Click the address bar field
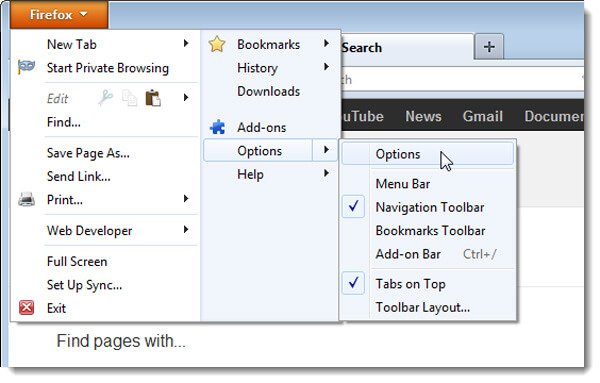 [x=462, y=79]
